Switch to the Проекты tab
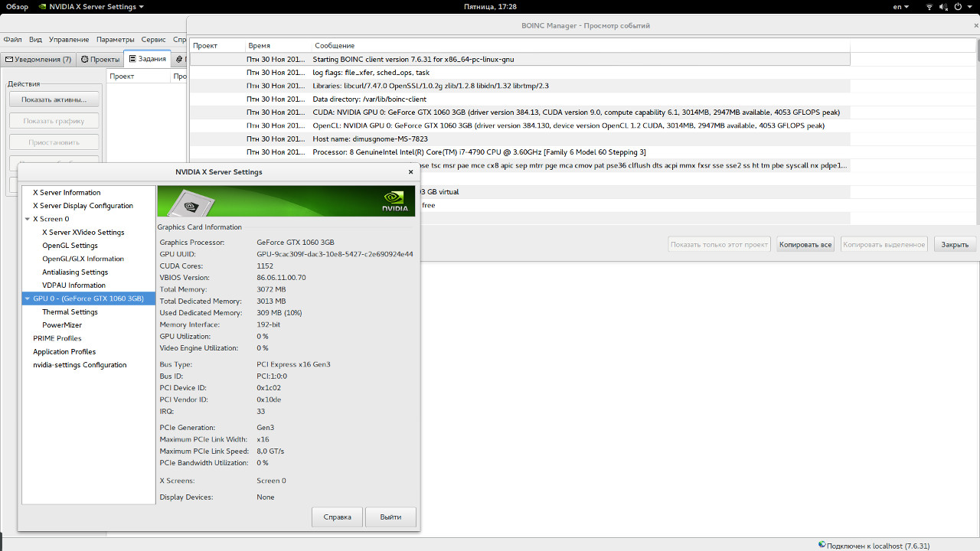The width and height of the screenshot is (980, 551). pyautogui.click(x=100, y=59)
